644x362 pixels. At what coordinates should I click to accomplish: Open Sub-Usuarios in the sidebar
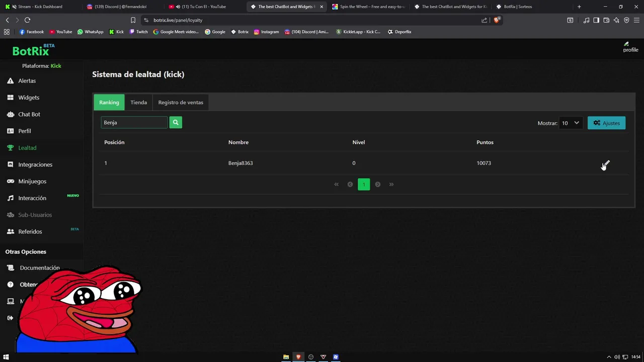click(x=35, y=215)
